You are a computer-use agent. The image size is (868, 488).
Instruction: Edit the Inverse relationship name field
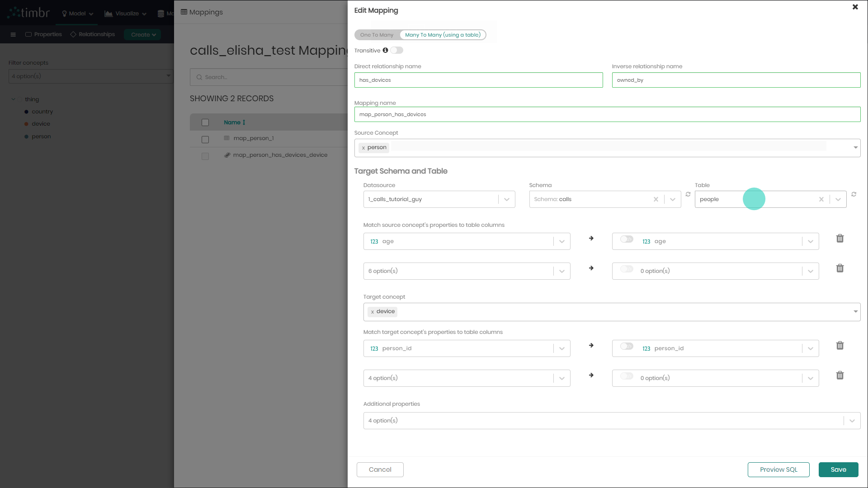coord(736,80)
